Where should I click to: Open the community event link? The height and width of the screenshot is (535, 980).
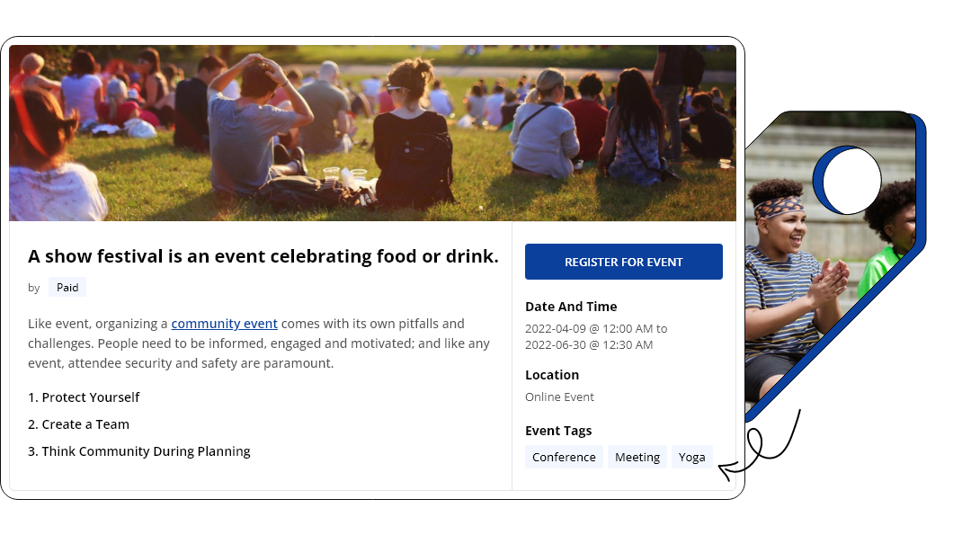coord(224,324)
